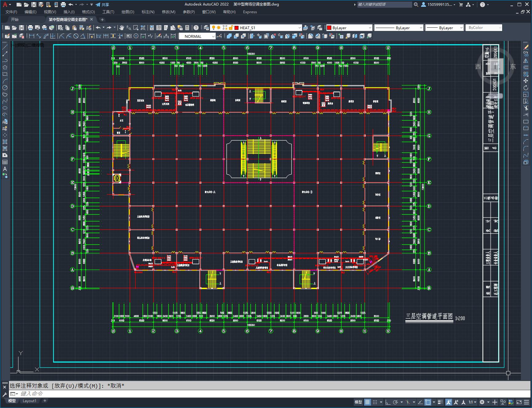Click the add layout plus button
The height and width of the screenshot is (408, 532).
[45, 401]
